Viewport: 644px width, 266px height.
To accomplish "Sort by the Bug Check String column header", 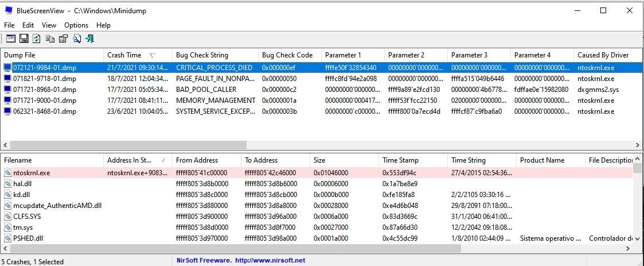I will [215, 55].
